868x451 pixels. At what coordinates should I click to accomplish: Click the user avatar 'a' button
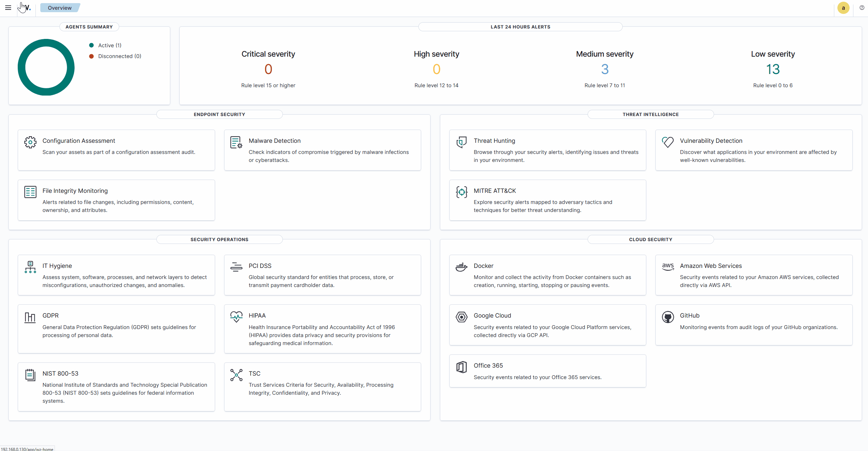[843, 8]
